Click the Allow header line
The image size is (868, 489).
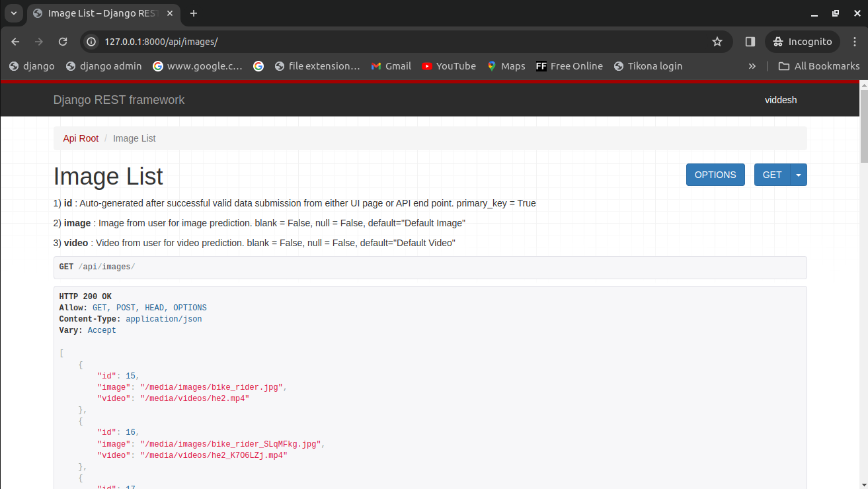click(x=133, y=308)
